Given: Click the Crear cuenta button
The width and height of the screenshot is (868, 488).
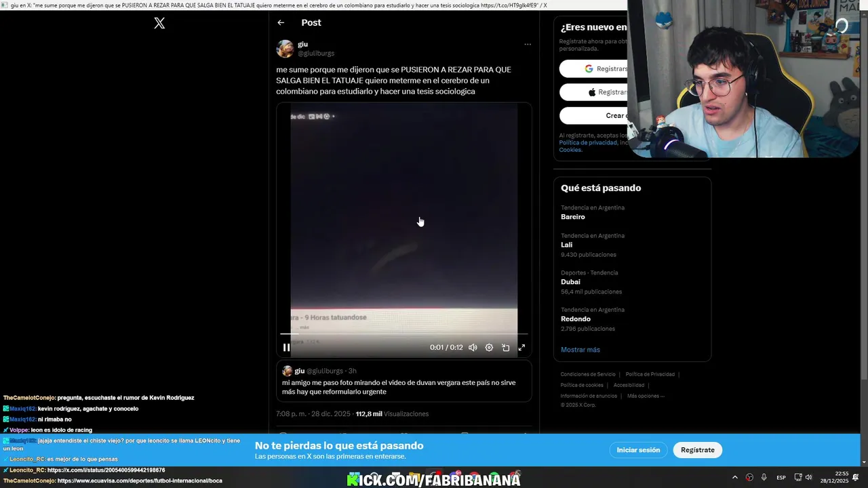Looking at the screenshot, I should 593,115.
